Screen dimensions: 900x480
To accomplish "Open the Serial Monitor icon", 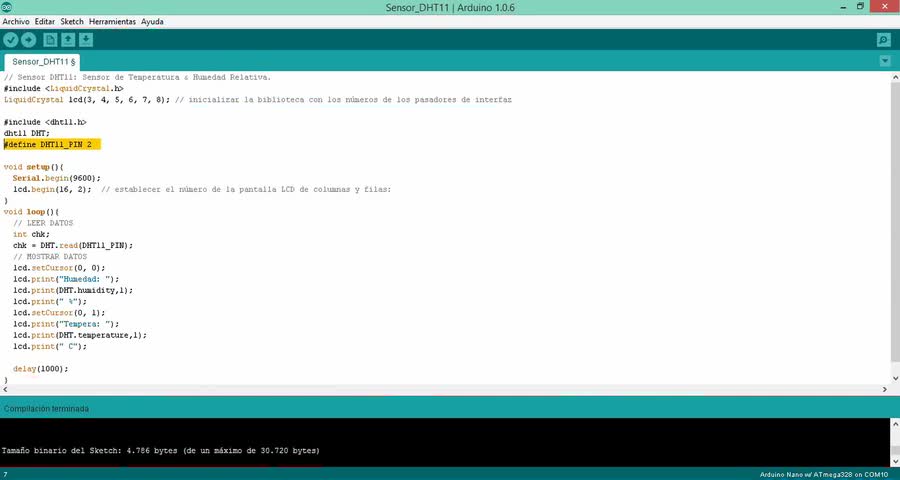I will coord(883,40).
